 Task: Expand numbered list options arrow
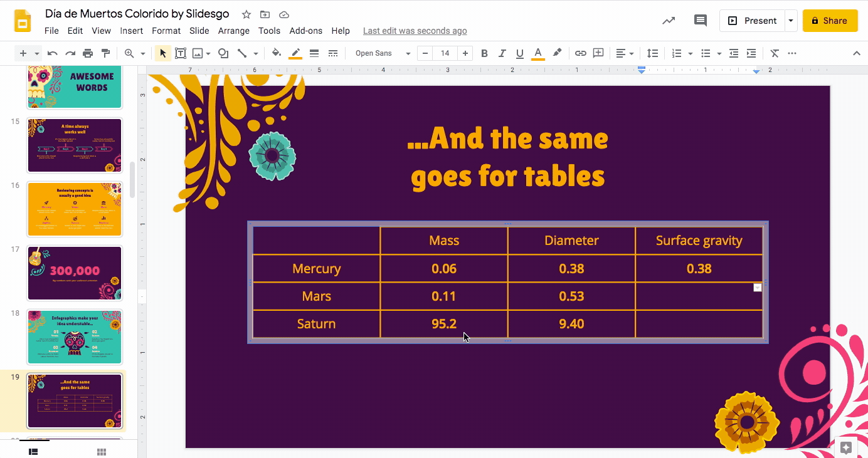click(691, 54)
